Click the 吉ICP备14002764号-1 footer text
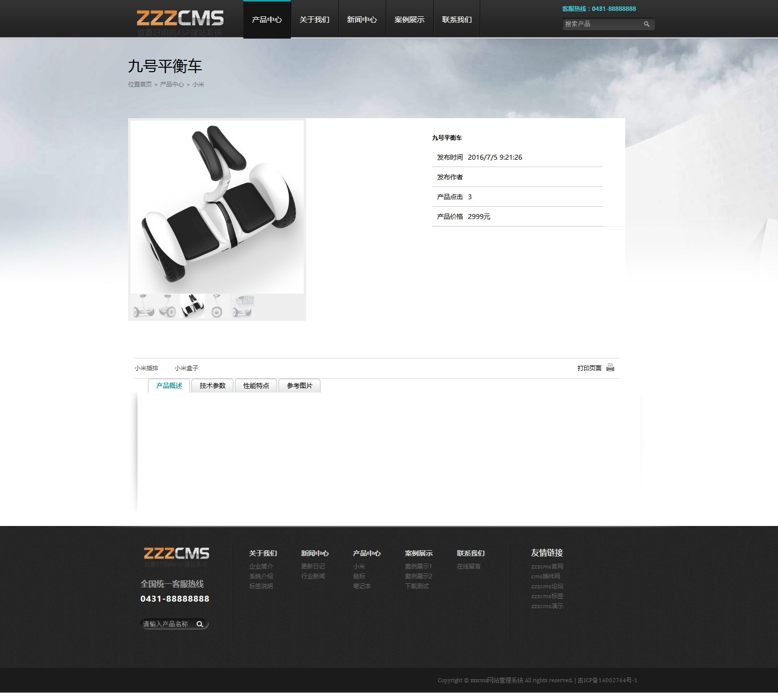The width and height of the screenshot is (778, 700). pos(607,681)
